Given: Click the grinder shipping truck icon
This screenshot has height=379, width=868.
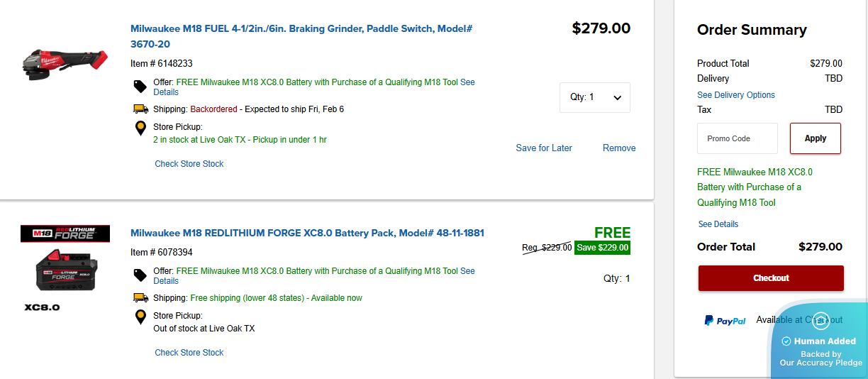Looking at the screenshot, I should click(140, 109).
